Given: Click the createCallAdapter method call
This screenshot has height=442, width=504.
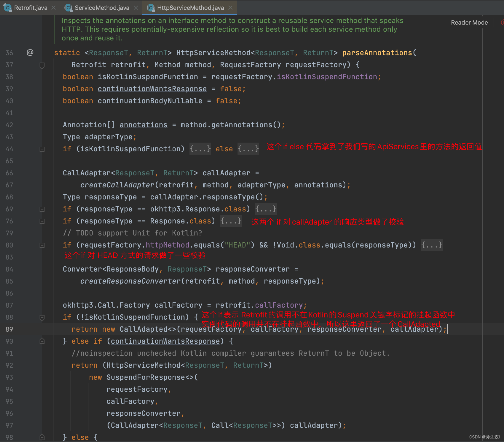Looking at the screenshot, I should click(117, 185).
